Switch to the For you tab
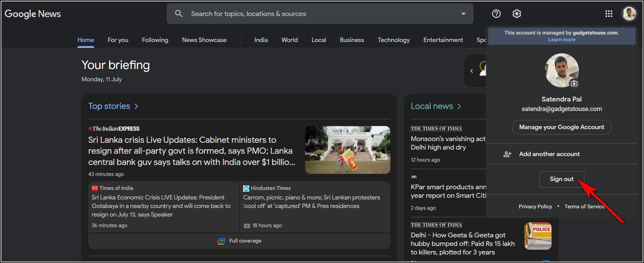Viewport: 644px width, 263px height. [x=118, y=40]
